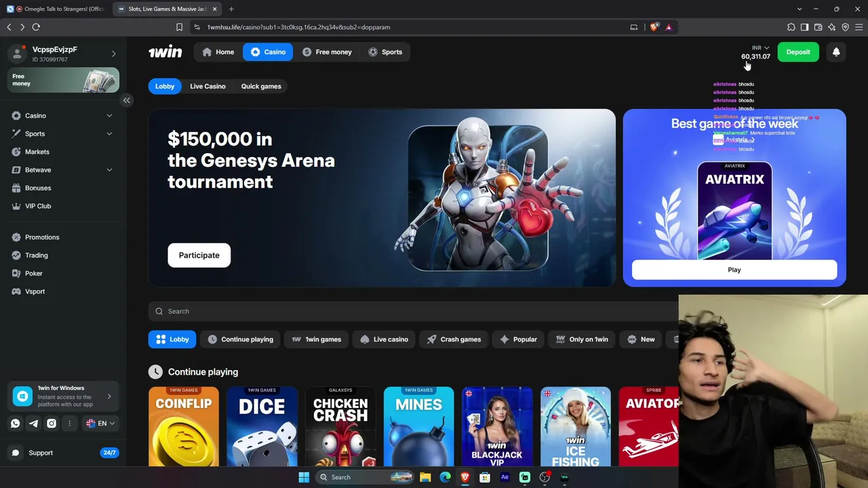Open Markets in sidebar
Screen dimensions: 868x488
point(37,152)
